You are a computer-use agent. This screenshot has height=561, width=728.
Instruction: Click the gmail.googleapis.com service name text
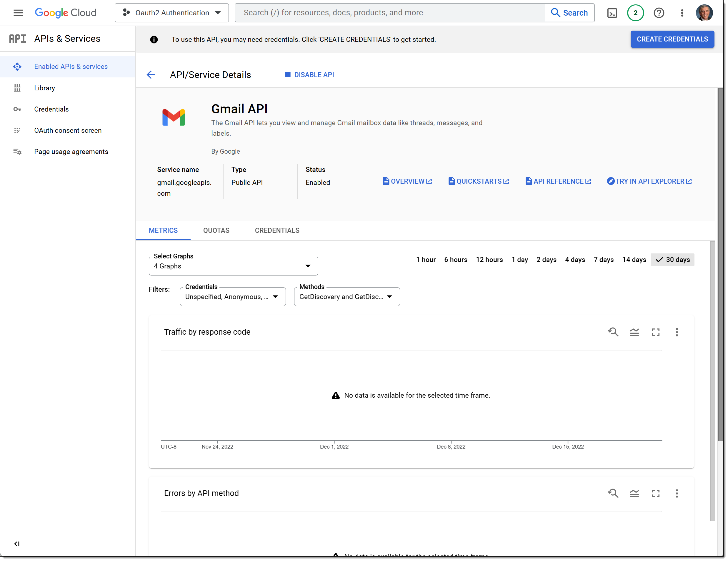pos(184,188)
